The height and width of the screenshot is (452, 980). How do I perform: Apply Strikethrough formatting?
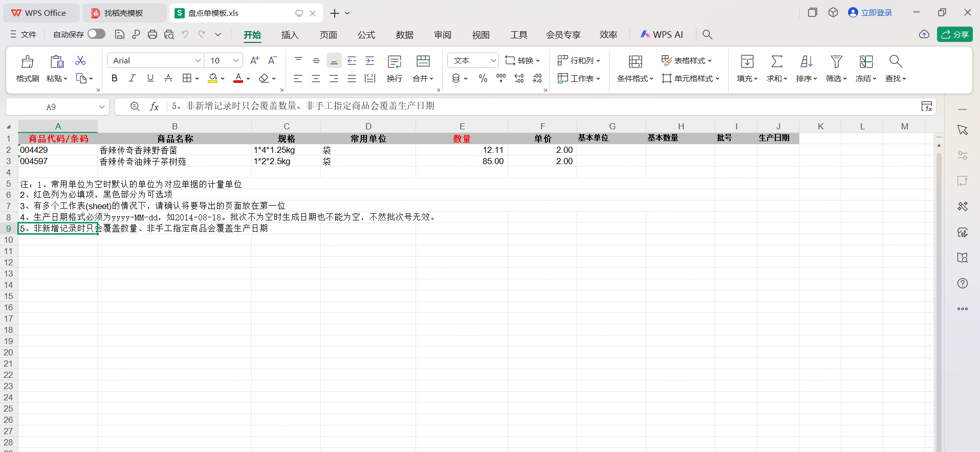(x=168, y=78)
